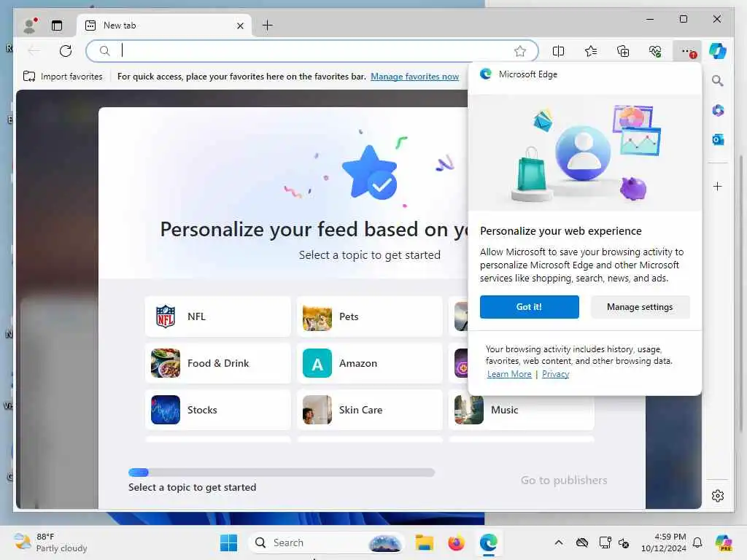Image resolution: width=747 pixels, height=560 pixels.
Task: Open Settings and more ellipsis menu
Action: click(688, 51)
